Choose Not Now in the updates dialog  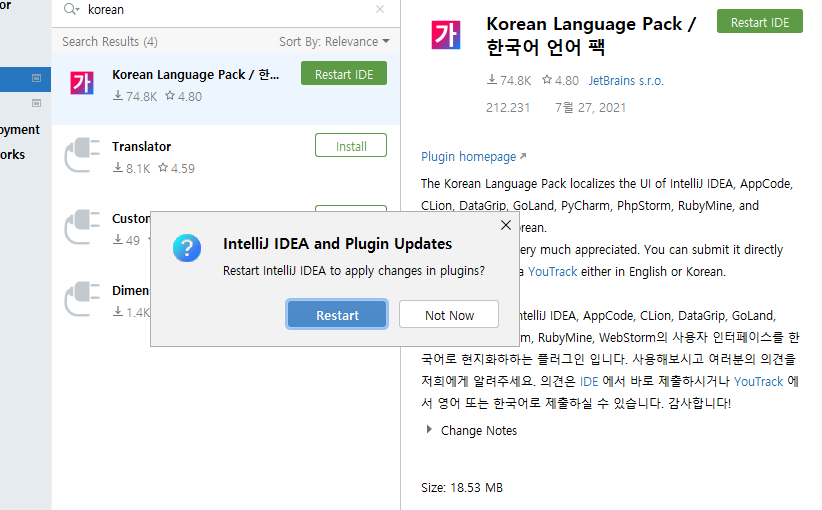coord(449,314)
